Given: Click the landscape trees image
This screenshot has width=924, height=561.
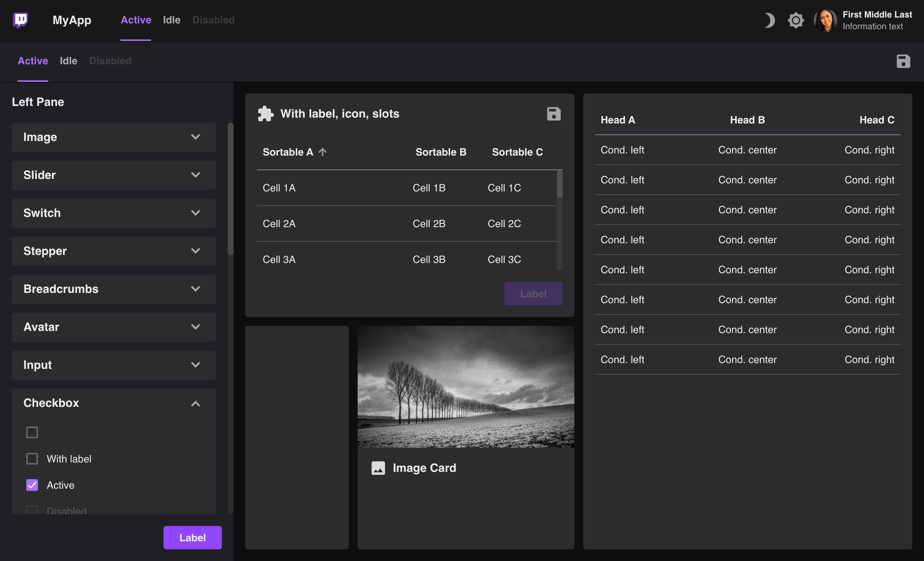Looking at the screenshot, I should coord(465,386).
